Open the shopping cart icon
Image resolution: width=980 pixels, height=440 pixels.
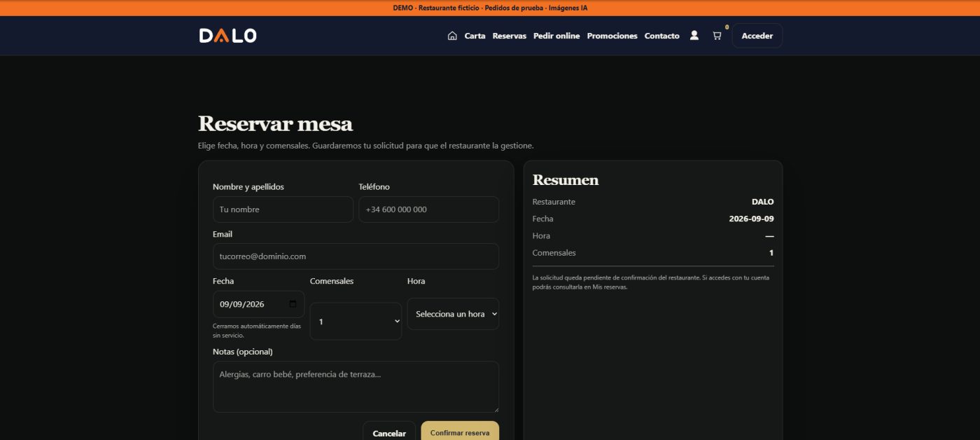coord(717,36)
